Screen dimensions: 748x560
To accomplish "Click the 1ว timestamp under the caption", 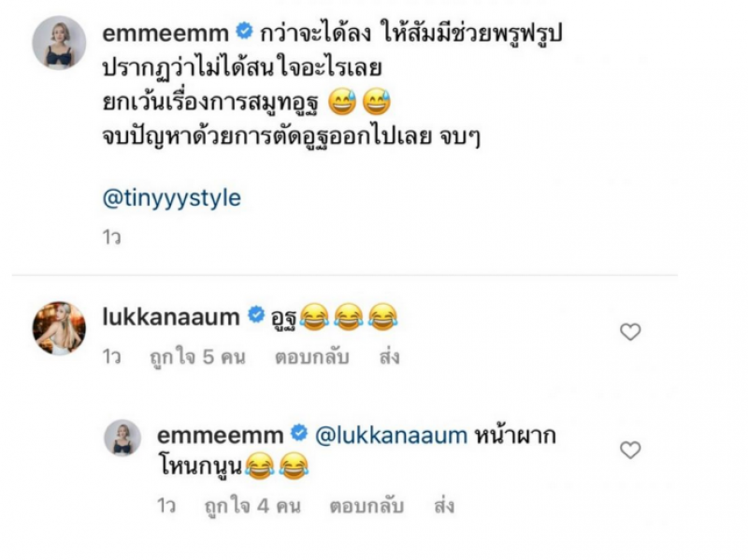I will 111,237.
